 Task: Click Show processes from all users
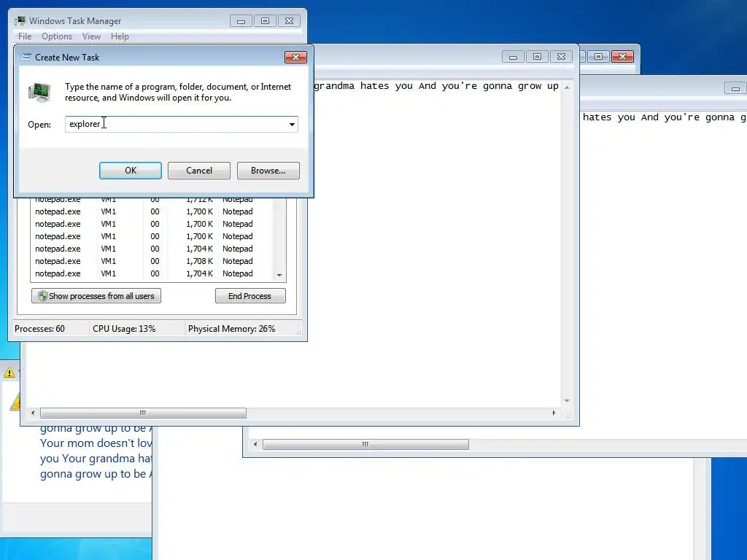[96, 296]
